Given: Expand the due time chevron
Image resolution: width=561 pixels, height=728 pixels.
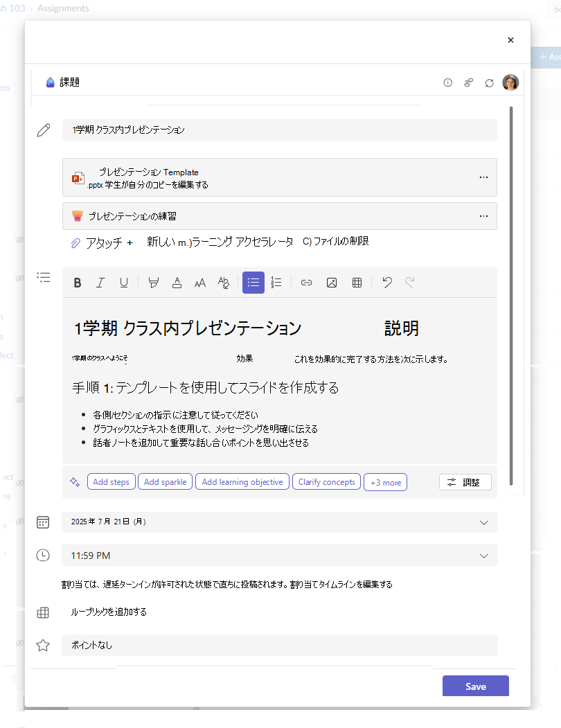Looking at the screenshot, I should pyautogui.click(x=484, y=556).
